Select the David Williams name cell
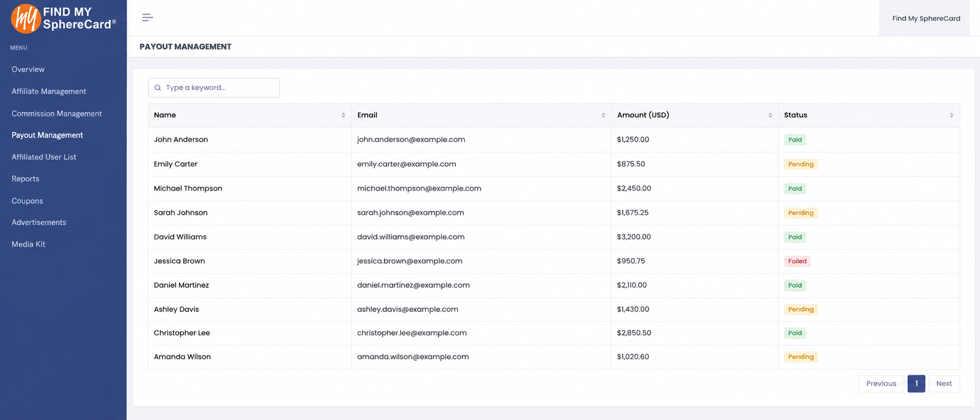This screenshot has height=420, width=980. click(x=250, y=237)
